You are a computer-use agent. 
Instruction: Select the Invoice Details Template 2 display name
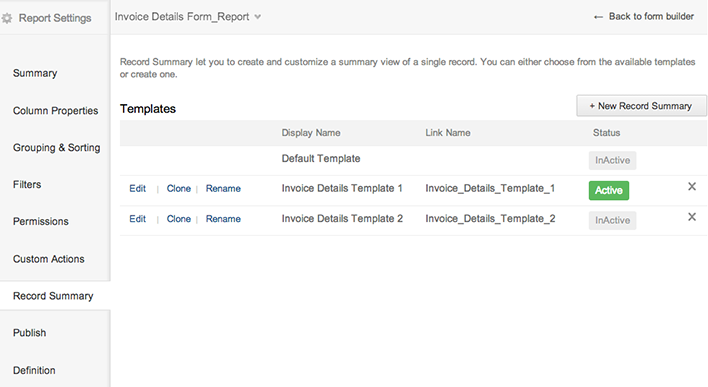coord(342,219)
